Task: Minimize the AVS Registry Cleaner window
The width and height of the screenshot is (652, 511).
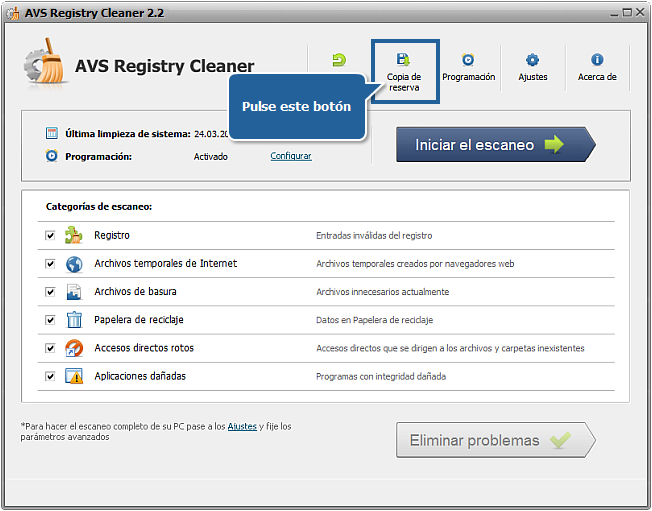Action: pyautogui.click(x=614, y=13)
